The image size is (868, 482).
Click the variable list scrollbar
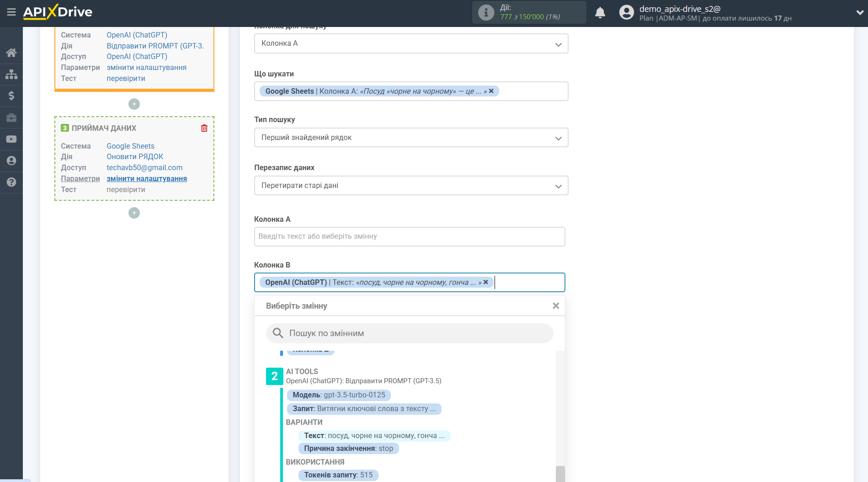coord(560,473)
